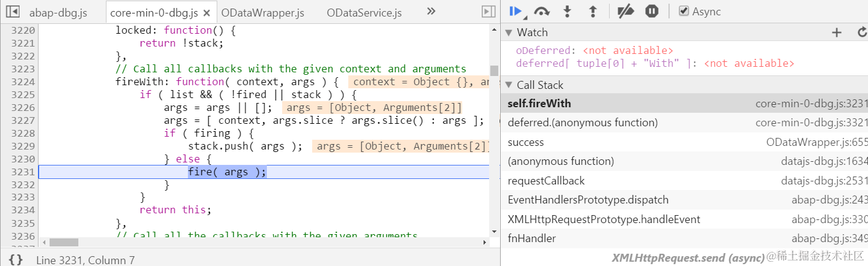
Task: Open the ODataService.js tab
Action: 364,12
